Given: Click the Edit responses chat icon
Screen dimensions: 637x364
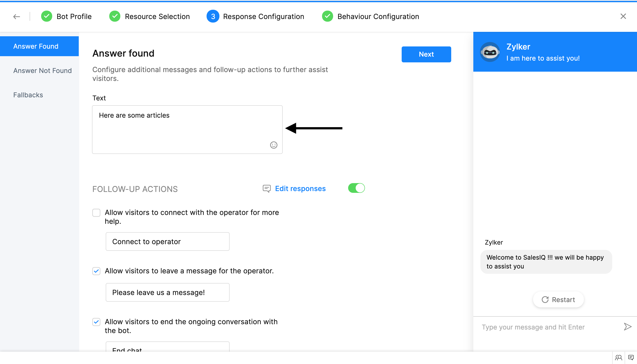Looking at the screenshot, I should click(x=267, y=188).
